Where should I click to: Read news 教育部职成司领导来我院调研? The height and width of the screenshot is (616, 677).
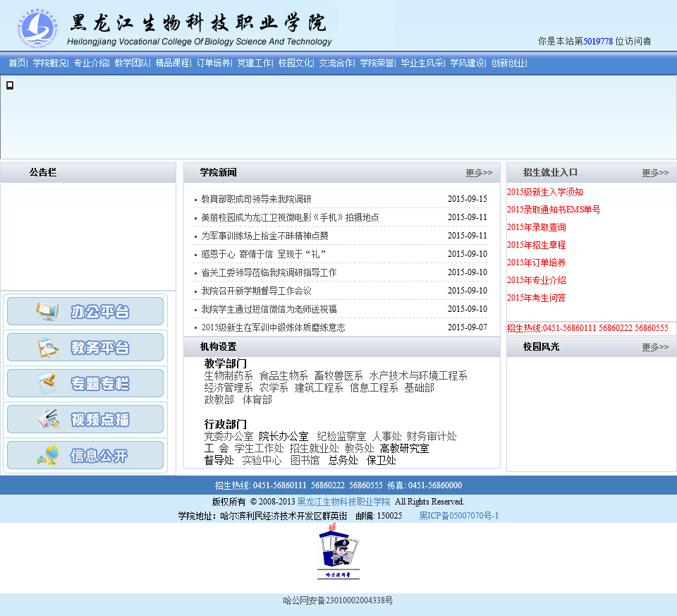(256, 199)
